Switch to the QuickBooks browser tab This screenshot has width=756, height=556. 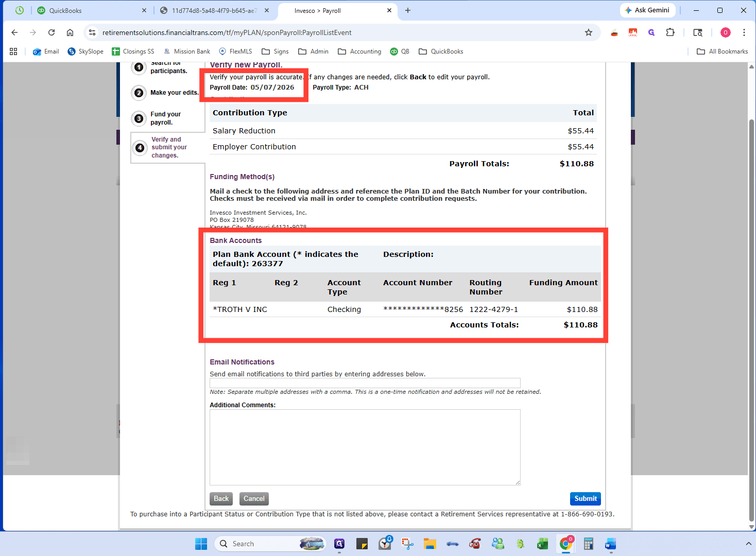[91, 10]
